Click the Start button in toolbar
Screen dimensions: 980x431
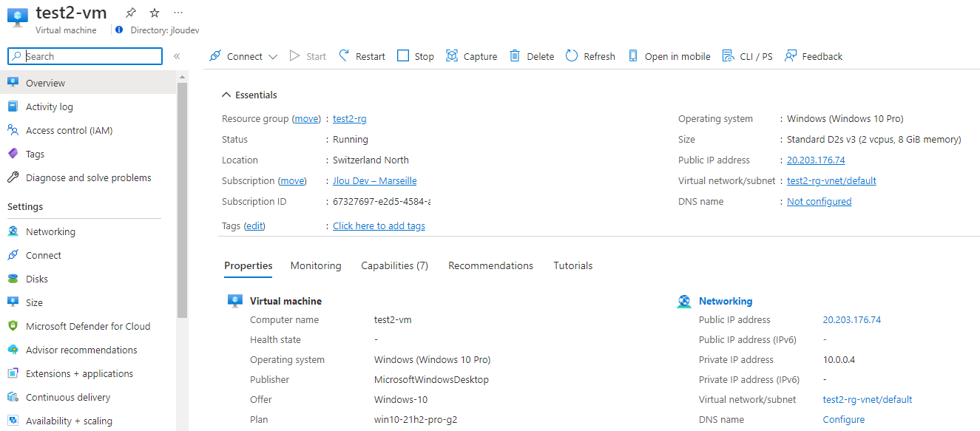click(308, 56)
